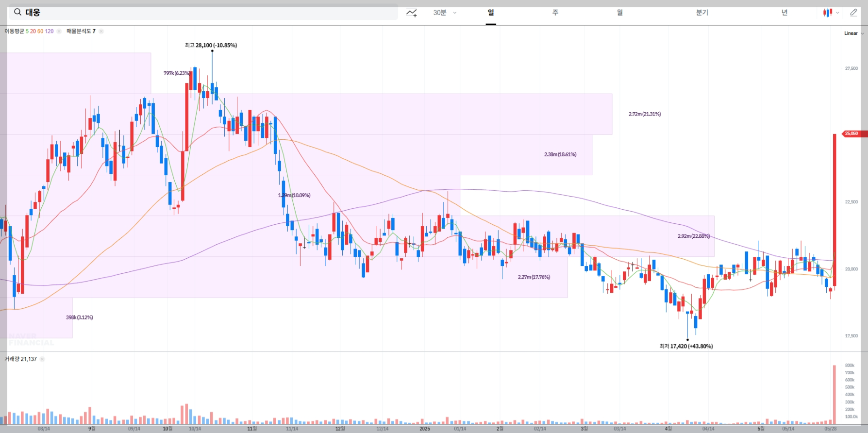Viewport: 868px width, 433px height.
Task: Switch to the 월 (monthly) tab
Action: 620,13
